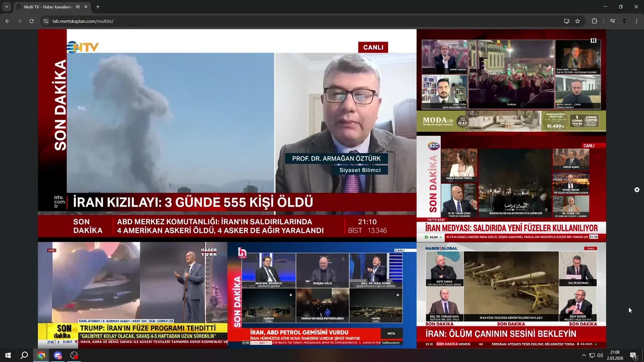Image resolution: width=644 pixels, height=362 pixels.
Task: Open the taskbar volume control
Action: click(600, 355)
